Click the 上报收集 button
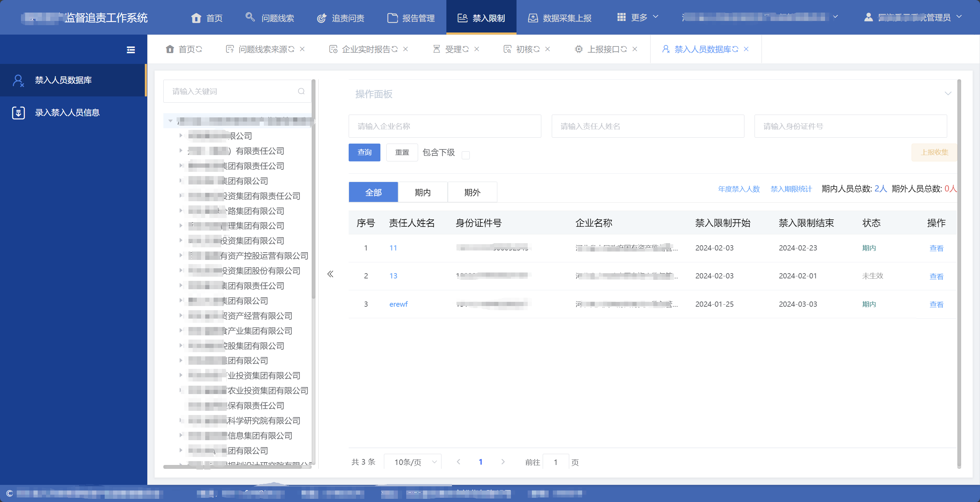 (x=934, y=152)
